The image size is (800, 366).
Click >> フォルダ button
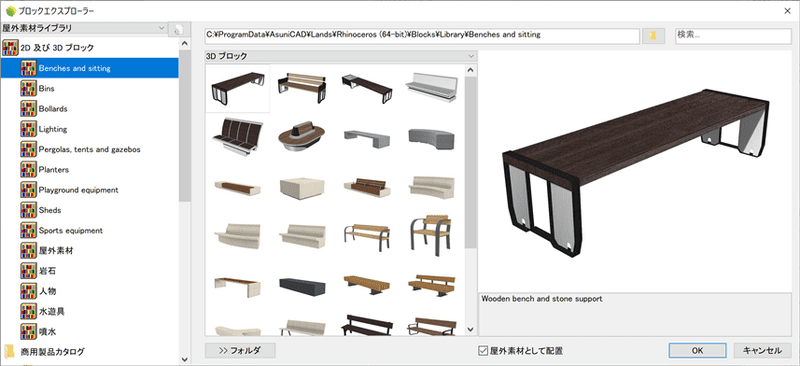tap(240, 350)
